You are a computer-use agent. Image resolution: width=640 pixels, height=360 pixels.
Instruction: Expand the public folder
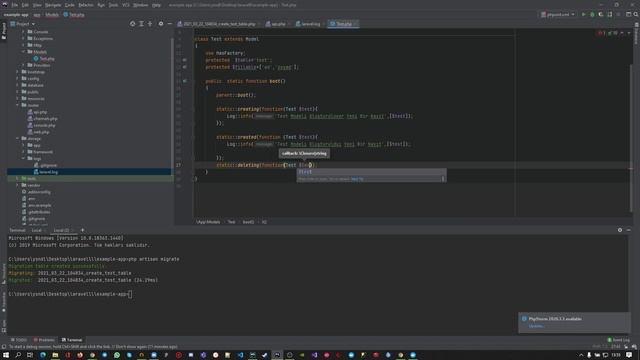tap(17, 92)
